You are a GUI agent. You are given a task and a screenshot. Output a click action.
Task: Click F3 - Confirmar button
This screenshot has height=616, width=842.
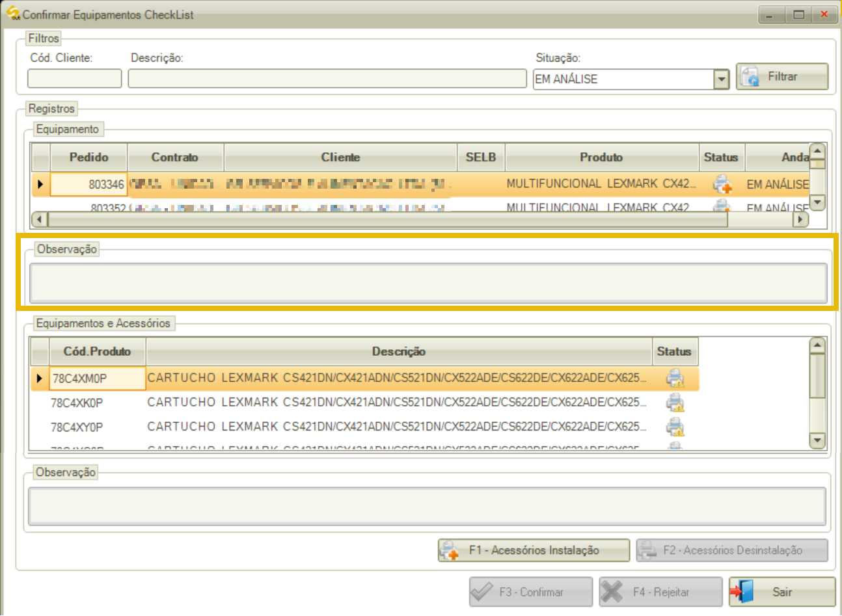(531, 592)
